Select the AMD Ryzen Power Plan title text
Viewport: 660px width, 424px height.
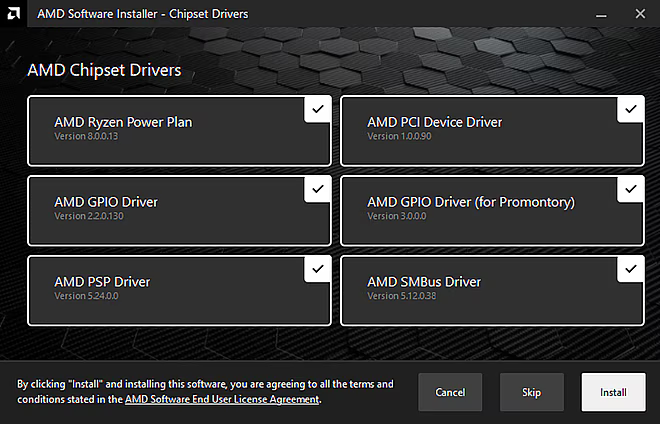coord(123,122)
